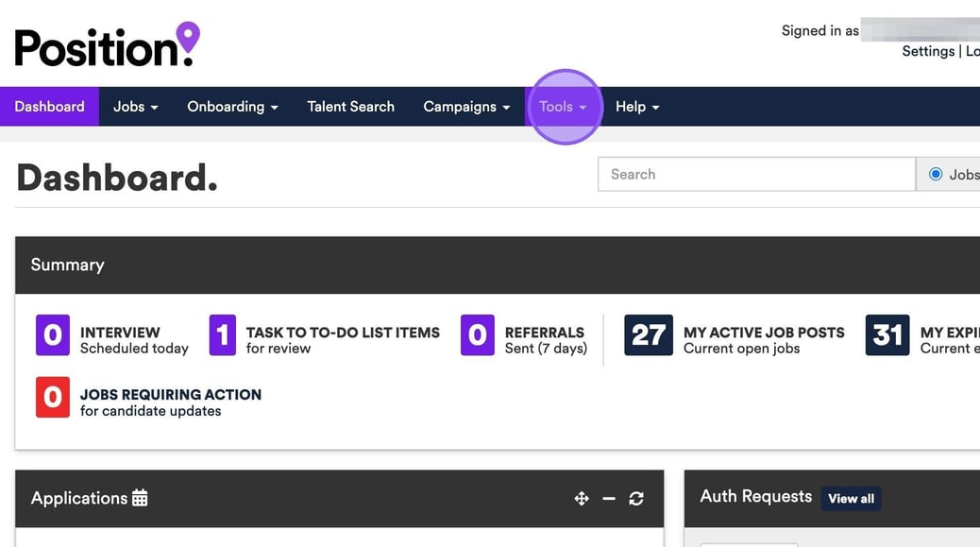
Task: Click the Position logo
Action: click(107, 44)
